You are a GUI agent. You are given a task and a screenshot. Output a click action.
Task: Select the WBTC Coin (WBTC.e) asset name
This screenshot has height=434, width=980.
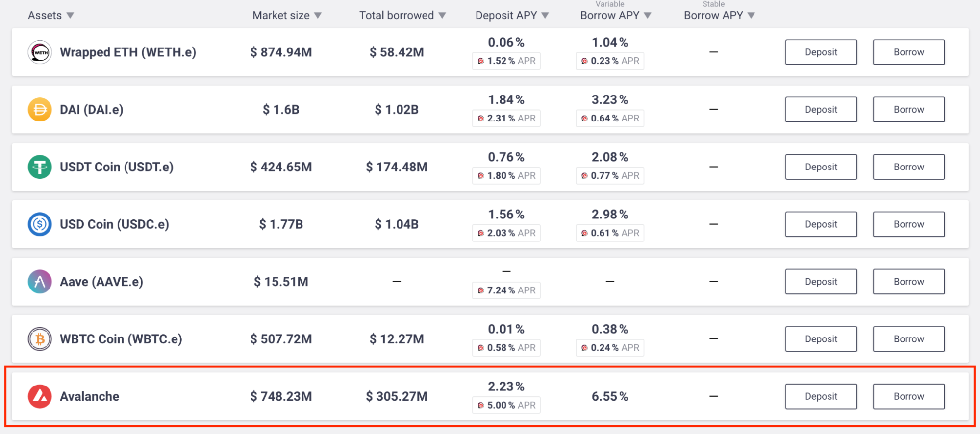click(x=121, y=338)
